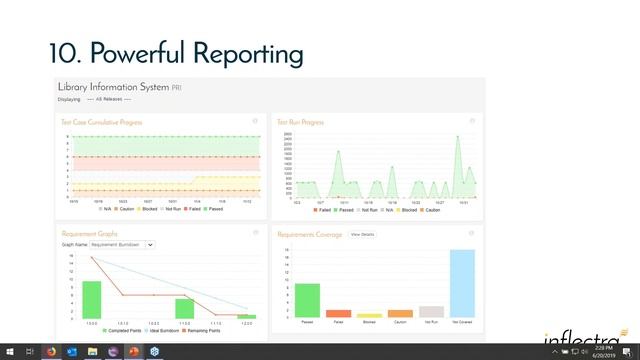Click the Test Case Cumulative Progress title

tap(102, 122)
